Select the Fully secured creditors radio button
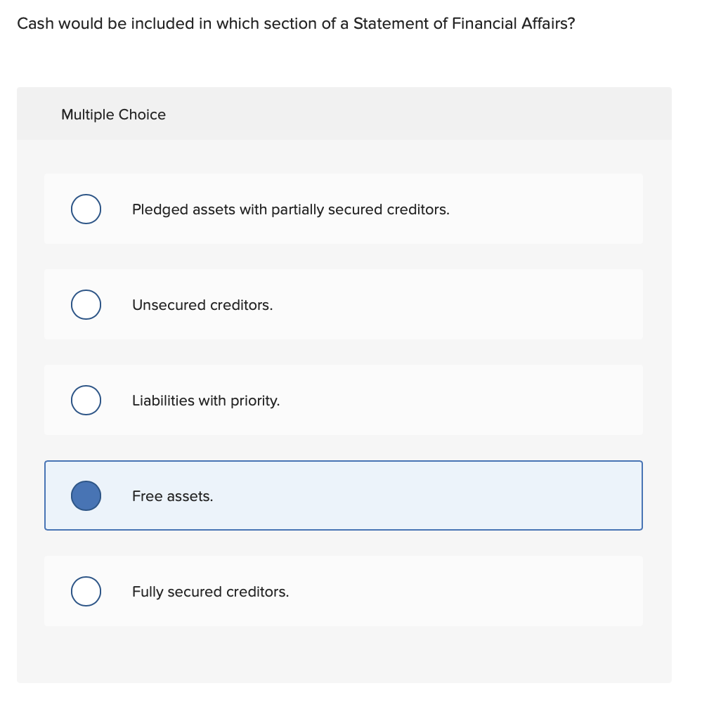This screenshot has width=728, height=714. pos(86,591)
